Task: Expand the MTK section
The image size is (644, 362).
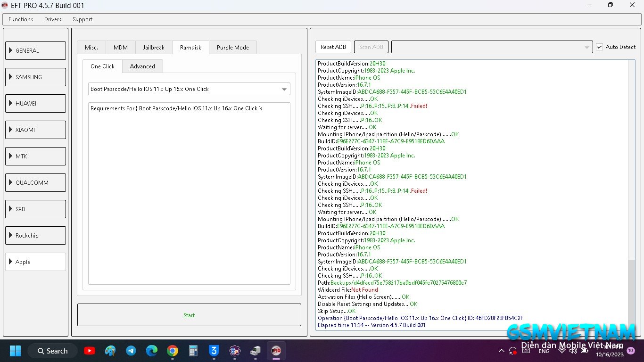Action: tap(36, 156)
